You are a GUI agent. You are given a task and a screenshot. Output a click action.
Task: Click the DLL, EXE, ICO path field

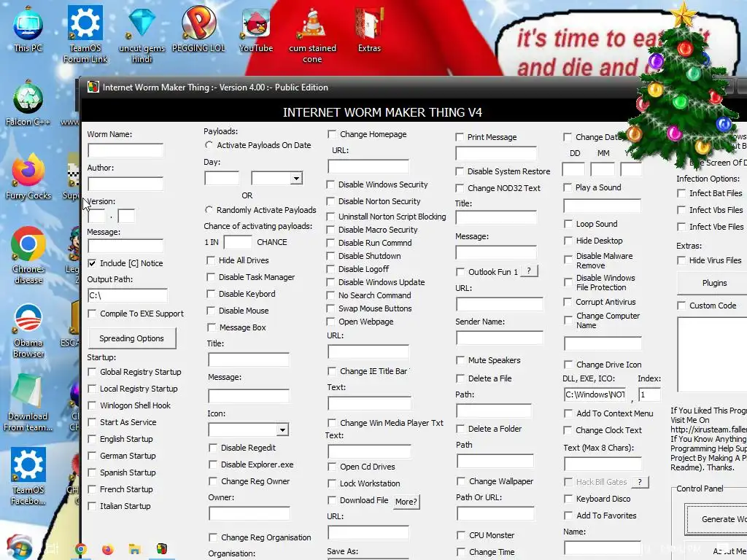595,394
